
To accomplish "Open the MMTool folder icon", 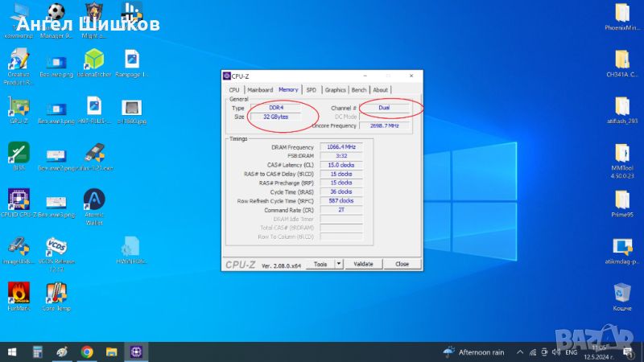I will [x=621, y=155].
